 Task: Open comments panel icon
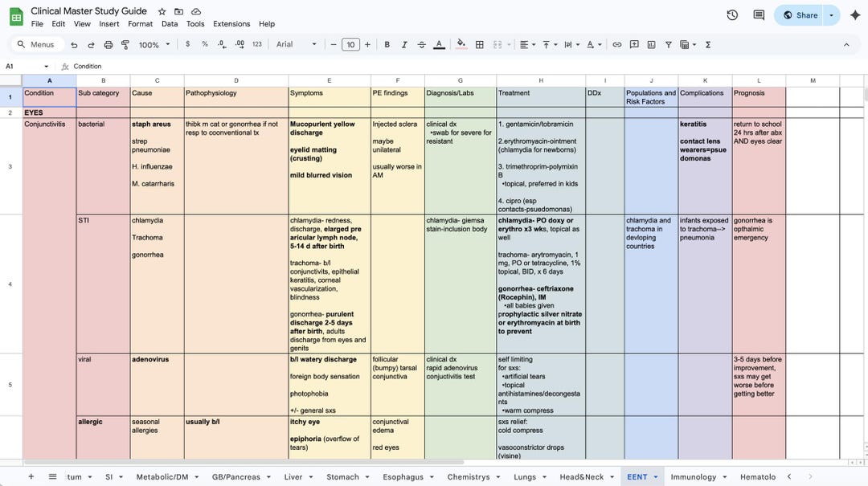point(759,15)
